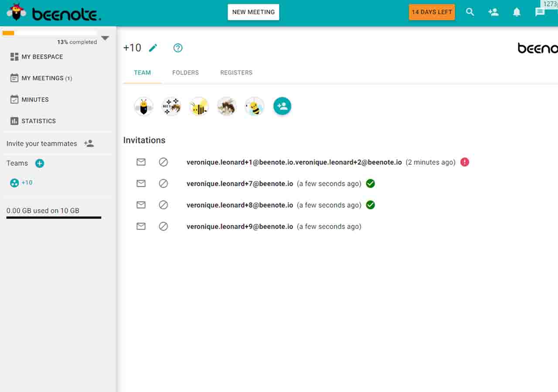Cancel the leonard+7 invitation
The height and width of the screenshot is (392, 558).
163,184
